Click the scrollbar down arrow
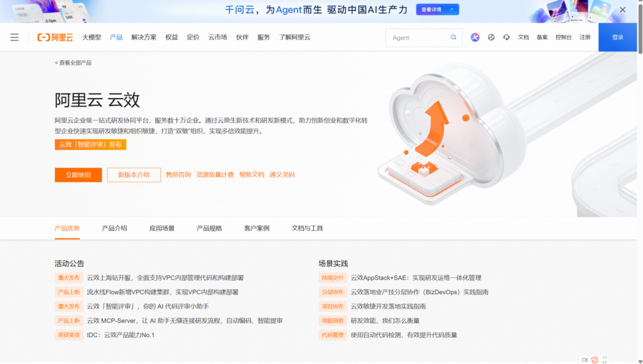Image resolution: width=643 pixels, height=364 pixels. point(640,361)
